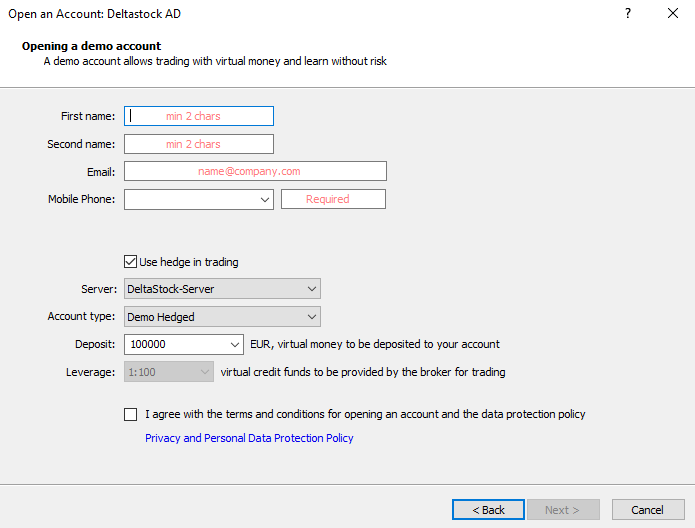Click the Second name input field
The height and width of the screenshot is (528, 695).
tap(199, 144)
